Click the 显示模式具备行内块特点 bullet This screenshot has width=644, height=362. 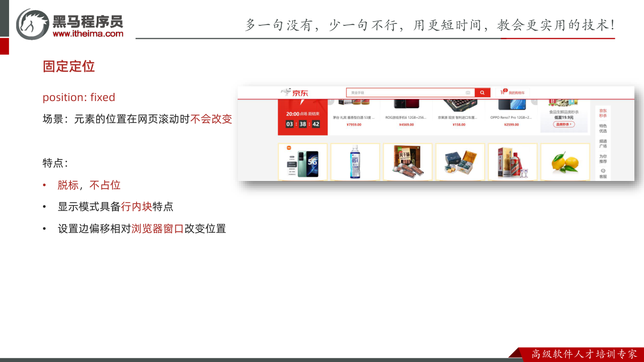[x=115, y=207]
